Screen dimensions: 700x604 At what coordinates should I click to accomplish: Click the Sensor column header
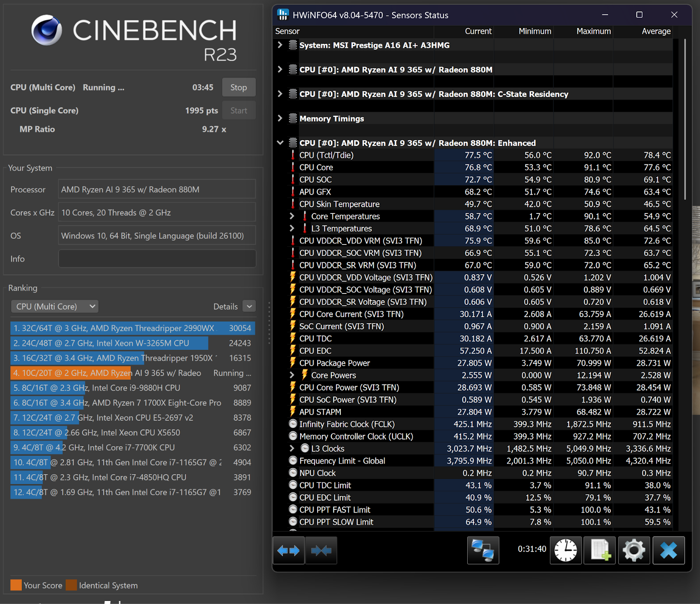(353, 31)
